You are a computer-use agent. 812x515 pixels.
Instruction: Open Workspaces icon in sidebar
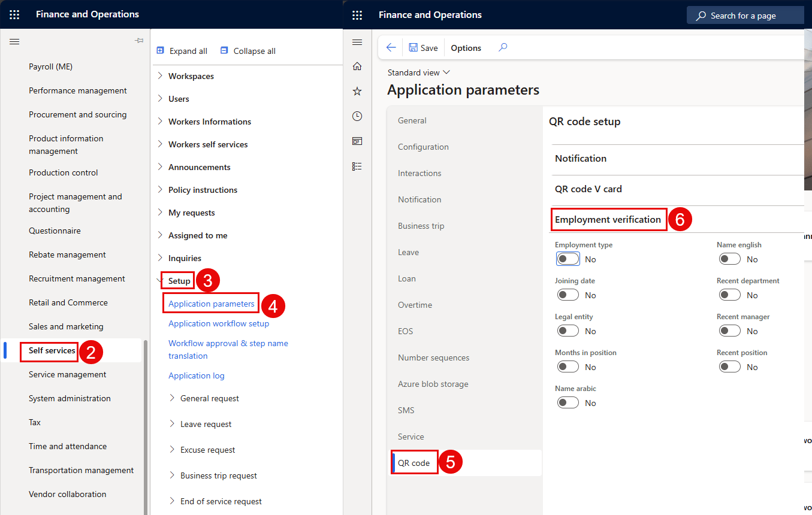(x=357, y=141)
